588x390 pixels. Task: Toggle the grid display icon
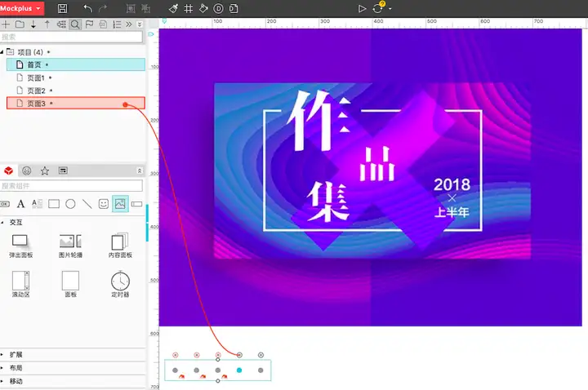coord(189,8)
